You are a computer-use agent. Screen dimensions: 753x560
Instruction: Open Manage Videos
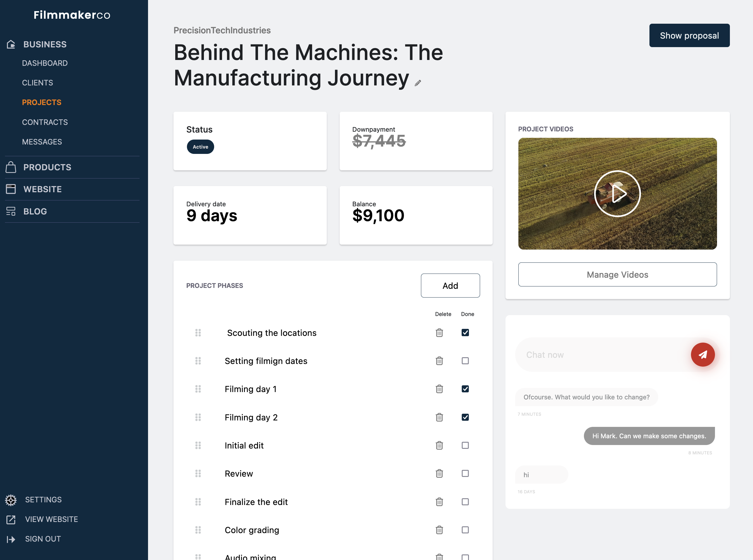click(x=617, y=274)
